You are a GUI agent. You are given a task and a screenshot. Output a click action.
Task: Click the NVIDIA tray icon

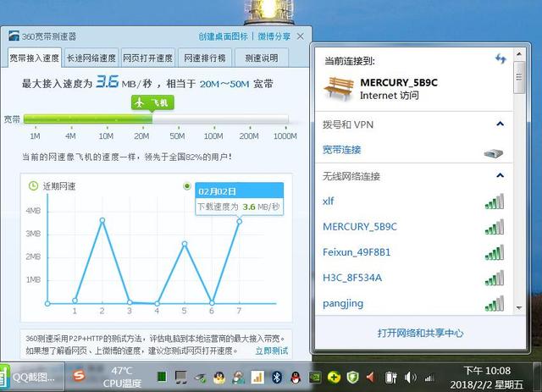click(x=315, y=377)
